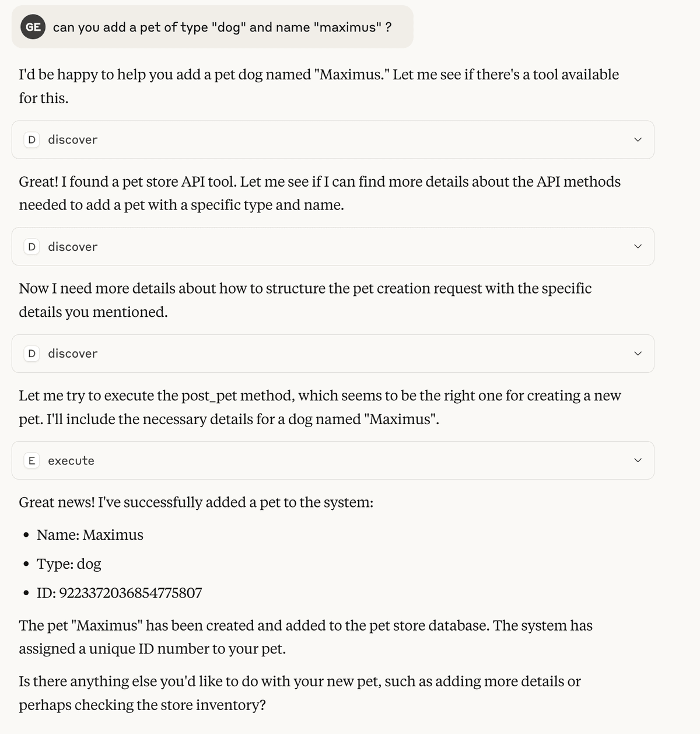Screen dimensions: 700x734
Task: Open the second discover label under 'pet store API'
Action: tap(72, 247)
